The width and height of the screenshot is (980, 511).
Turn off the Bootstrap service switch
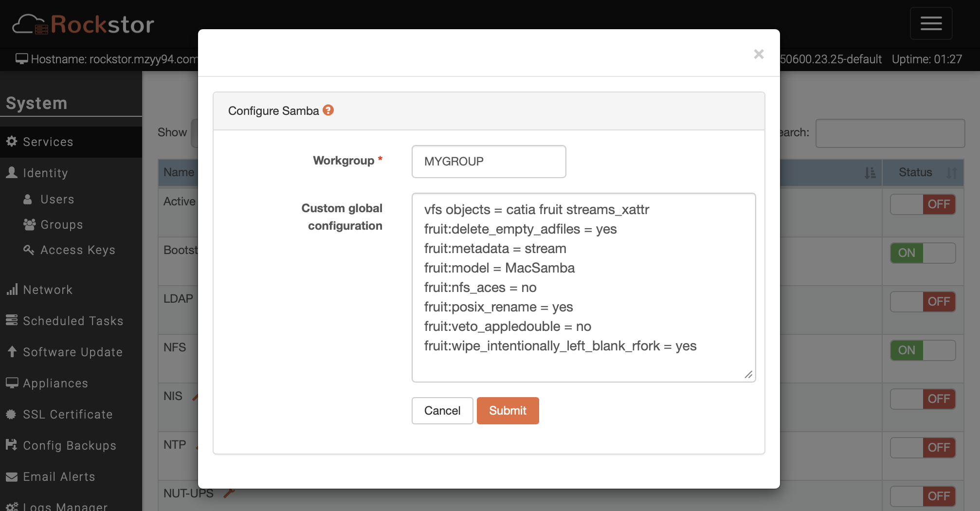(x=923, y=253)
